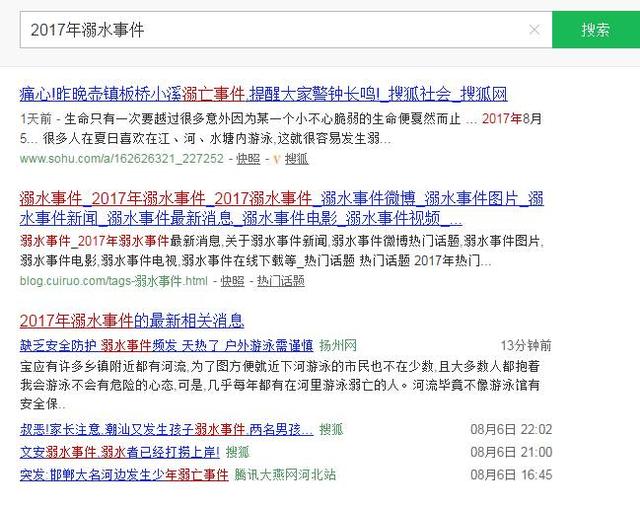Viewport: 640px width, 507px height.
Task: Open news item 突发:邯郸大名河边发生少年溺亡事件
Action: point(124,474)
